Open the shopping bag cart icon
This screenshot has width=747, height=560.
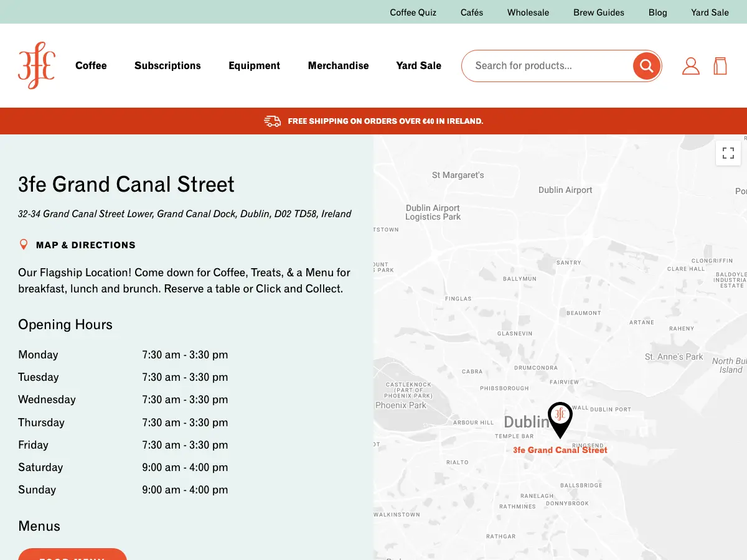coord(720,66)
